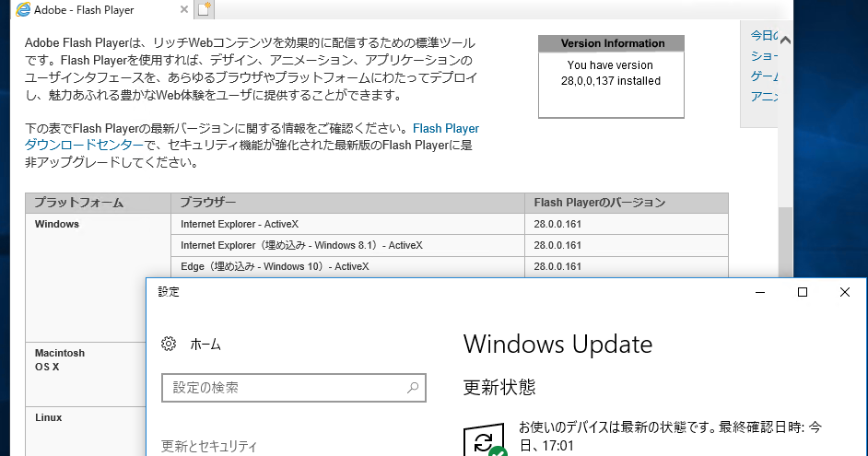Maximize the 設定 window
This screenshot has height=456, width=868.
(x=803, y=292)
